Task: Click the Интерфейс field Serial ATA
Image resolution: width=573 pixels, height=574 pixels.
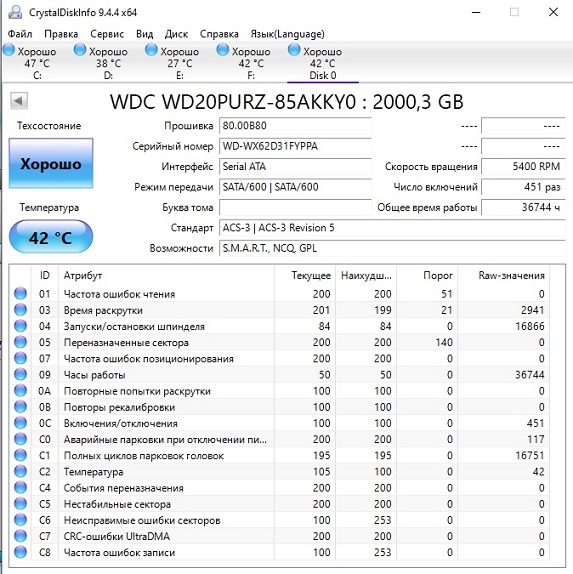Action: 295,167
